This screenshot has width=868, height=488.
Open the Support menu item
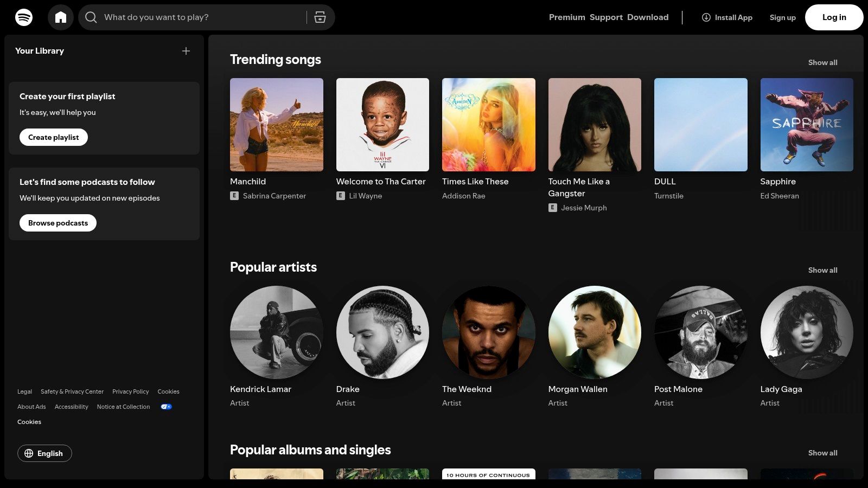click(x=606, y=17)
